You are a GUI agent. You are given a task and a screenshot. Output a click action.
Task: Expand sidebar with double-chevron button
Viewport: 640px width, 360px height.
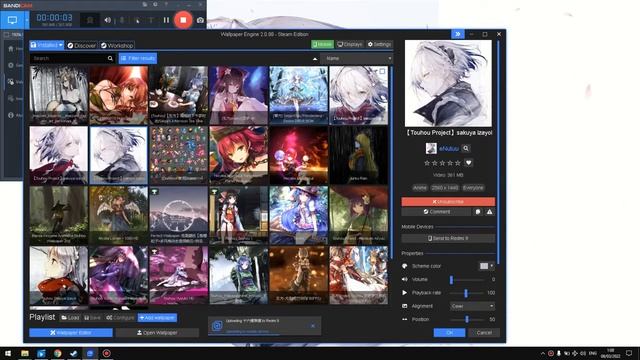458,34
